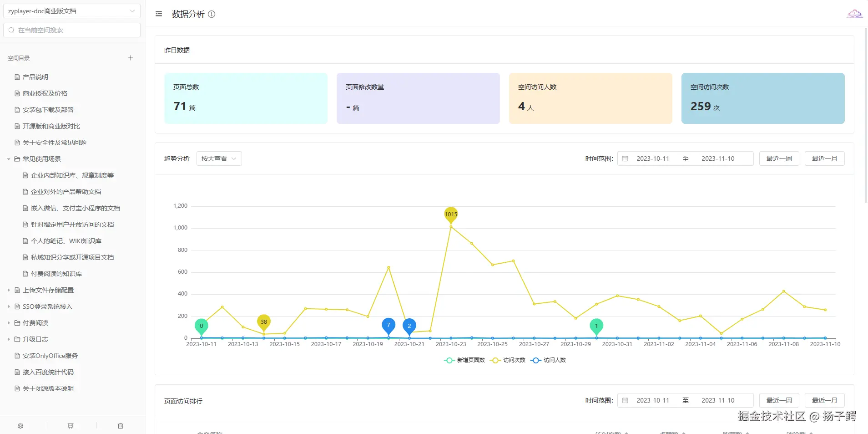Select the 常见使用场景 folder label
The height and width of the screenshot is (434, 868).
tap(42, 159)
